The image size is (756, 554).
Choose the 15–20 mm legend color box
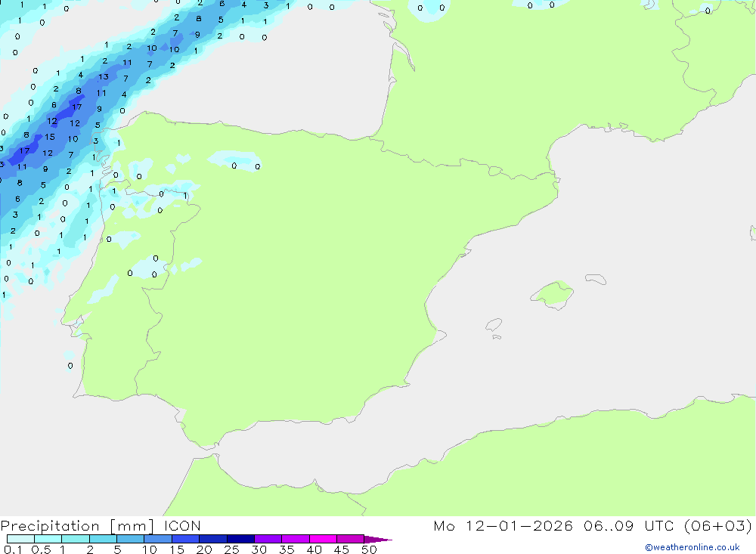pos(185,539)
